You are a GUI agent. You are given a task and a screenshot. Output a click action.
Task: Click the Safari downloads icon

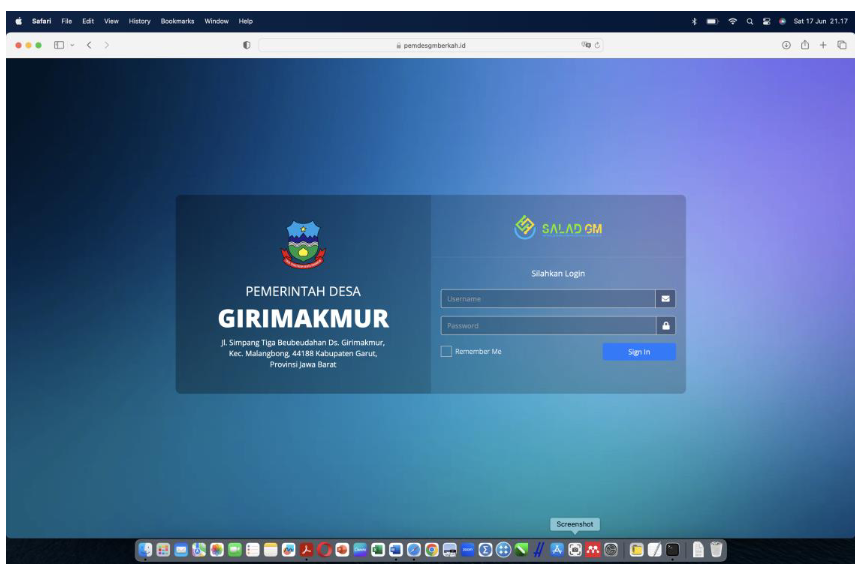coord(787,44)
